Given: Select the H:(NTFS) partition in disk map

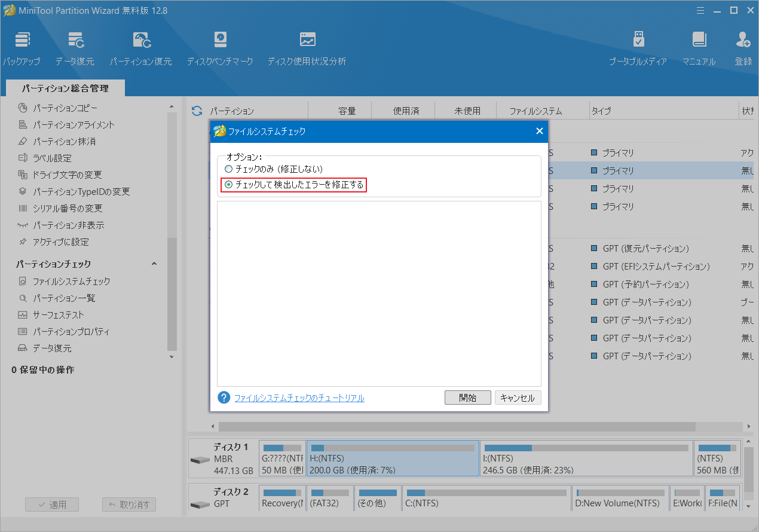Looking at the screenshot, I should coord(392,458).
